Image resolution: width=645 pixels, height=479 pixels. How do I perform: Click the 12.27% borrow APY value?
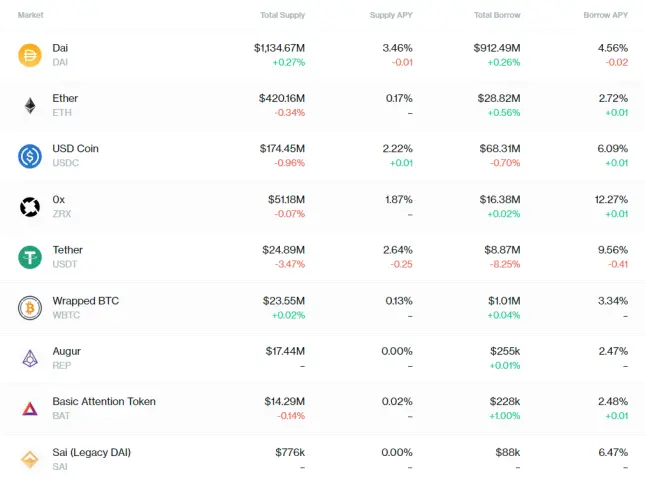(x=611, y=200)
